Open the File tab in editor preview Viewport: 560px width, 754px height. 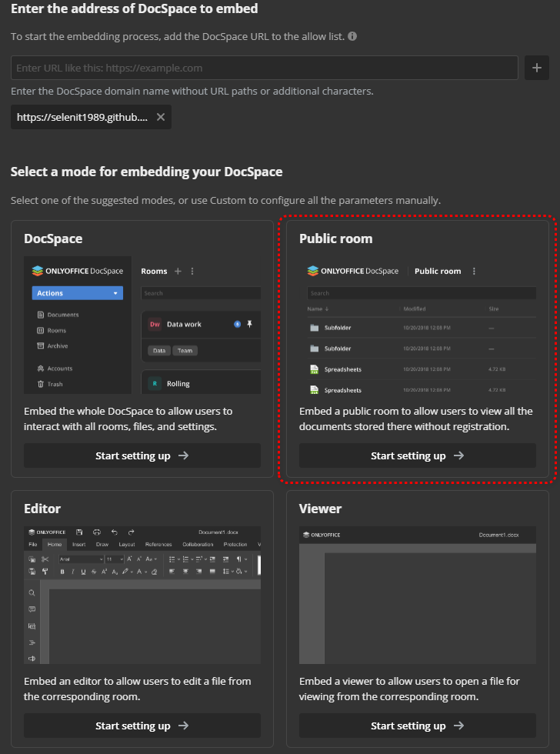pos(32,545)
